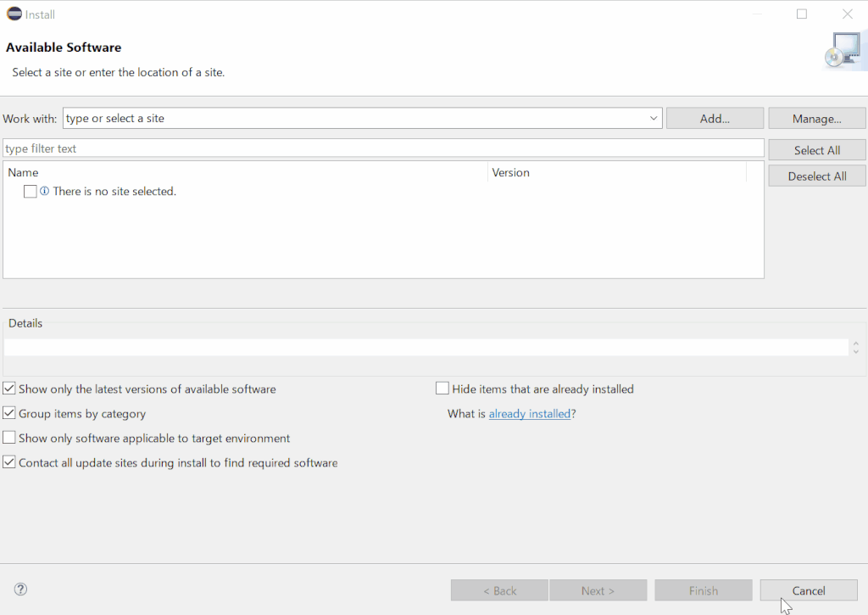Open the Manage... sites button
The width and height of the screenshot is (868, 615).
(816, 119)
